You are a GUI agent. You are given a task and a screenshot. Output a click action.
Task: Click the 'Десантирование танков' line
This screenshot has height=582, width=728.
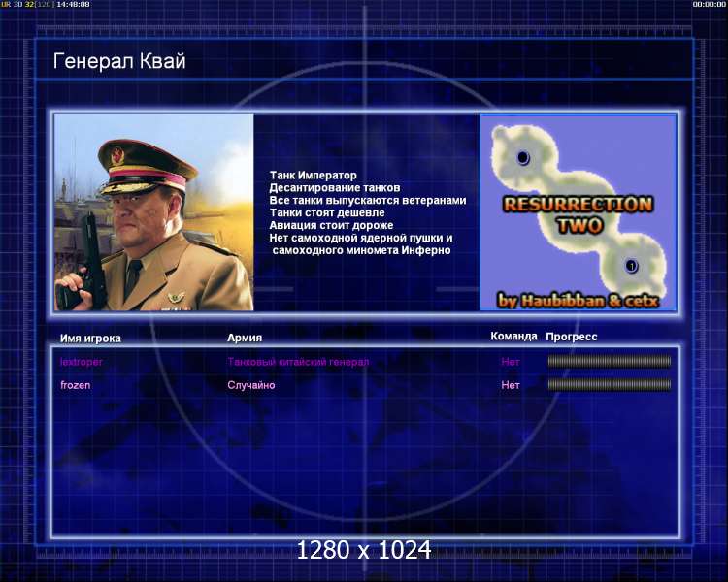click(335, 188)
